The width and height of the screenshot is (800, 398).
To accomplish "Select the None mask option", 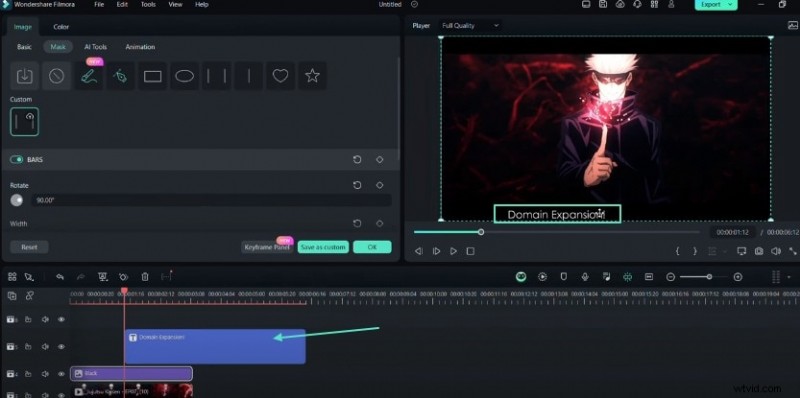I will [56, 76].
